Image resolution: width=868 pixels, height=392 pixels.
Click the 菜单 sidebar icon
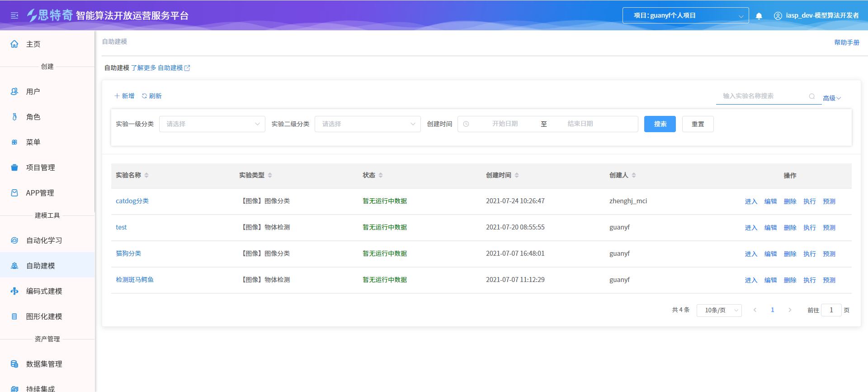coord(14,142)
